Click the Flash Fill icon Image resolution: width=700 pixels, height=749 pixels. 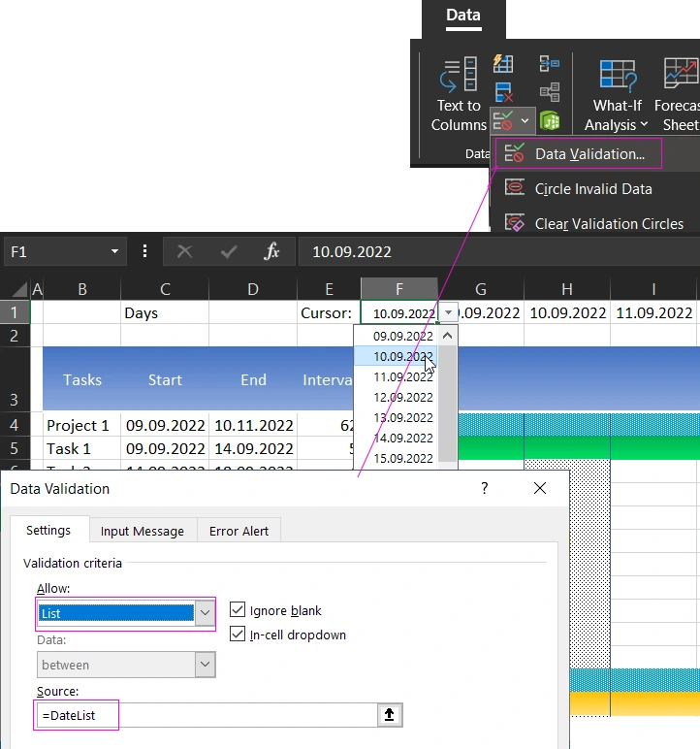502,64
